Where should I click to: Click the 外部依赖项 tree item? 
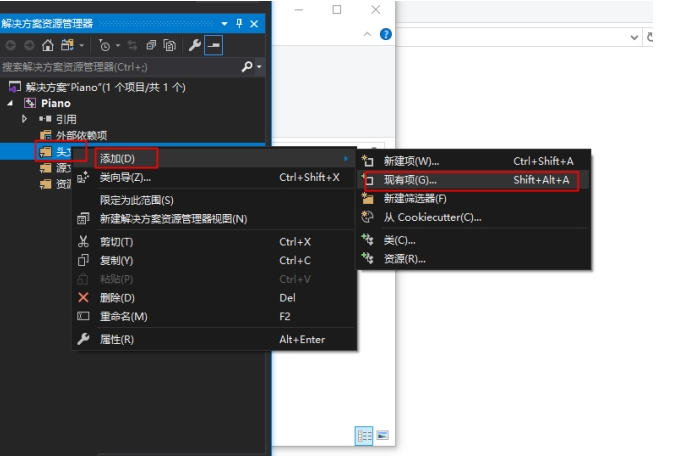80,135
